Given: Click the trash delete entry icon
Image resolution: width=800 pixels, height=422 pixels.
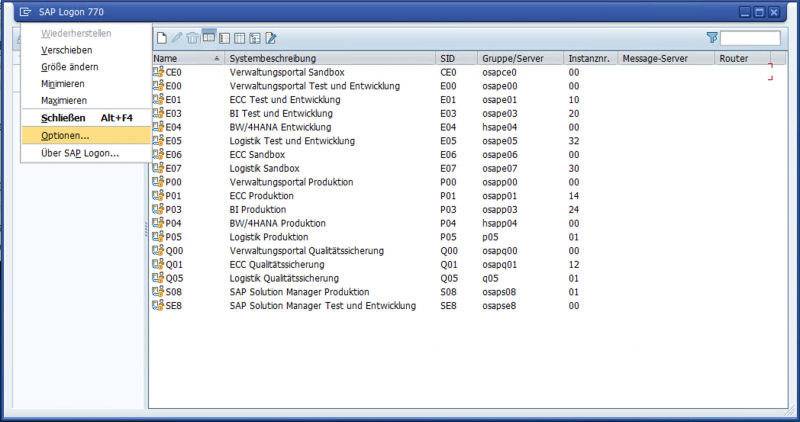Looking at the screenshot, I should (192, 38).
